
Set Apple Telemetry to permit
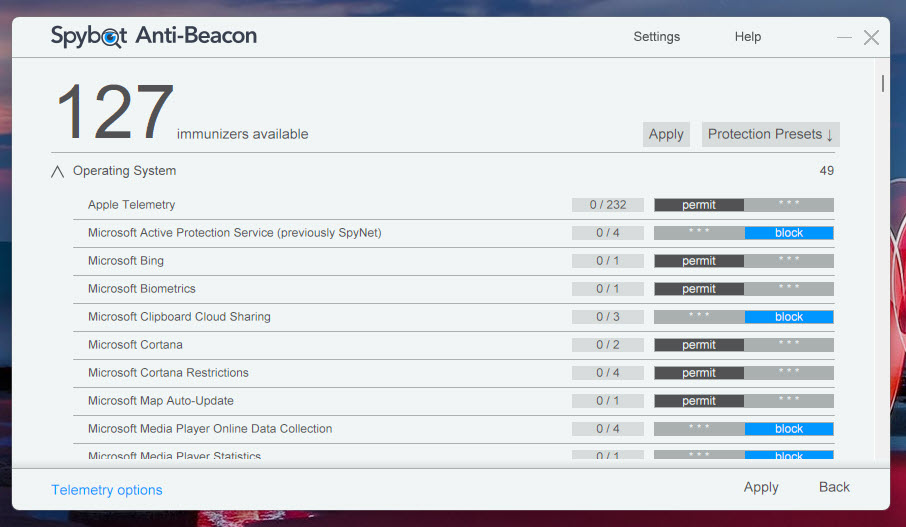tap(699, 205)
